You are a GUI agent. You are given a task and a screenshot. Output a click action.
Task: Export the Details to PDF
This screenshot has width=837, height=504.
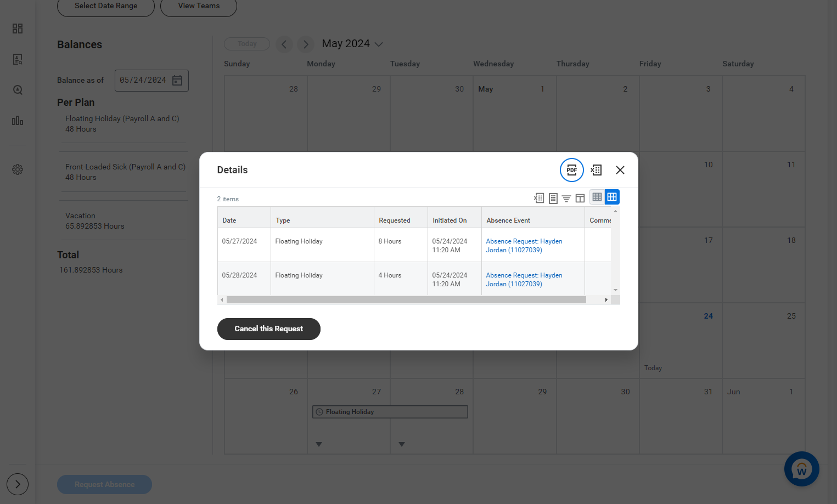(571, 170)
